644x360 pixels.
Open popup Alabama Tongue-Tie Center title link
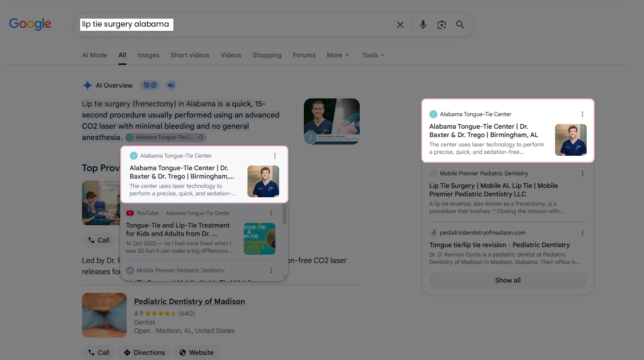182,172
